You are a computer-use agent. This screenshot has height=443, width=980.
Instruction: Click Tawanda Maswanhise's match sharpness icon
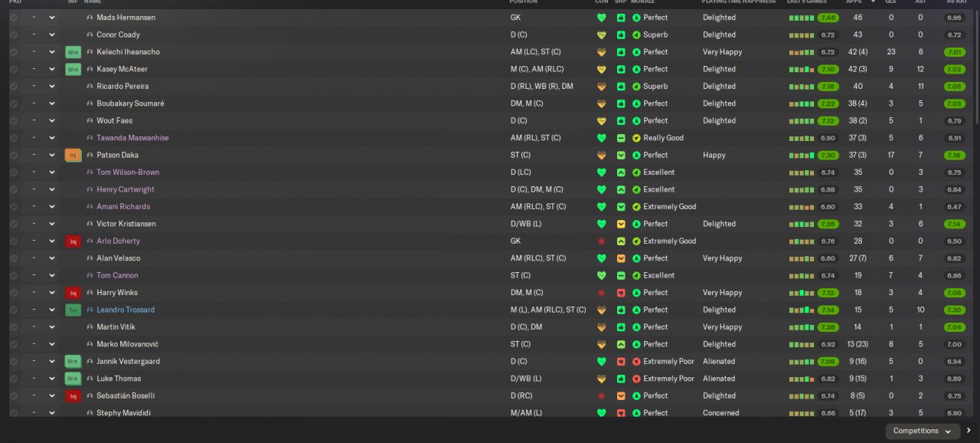621,138
